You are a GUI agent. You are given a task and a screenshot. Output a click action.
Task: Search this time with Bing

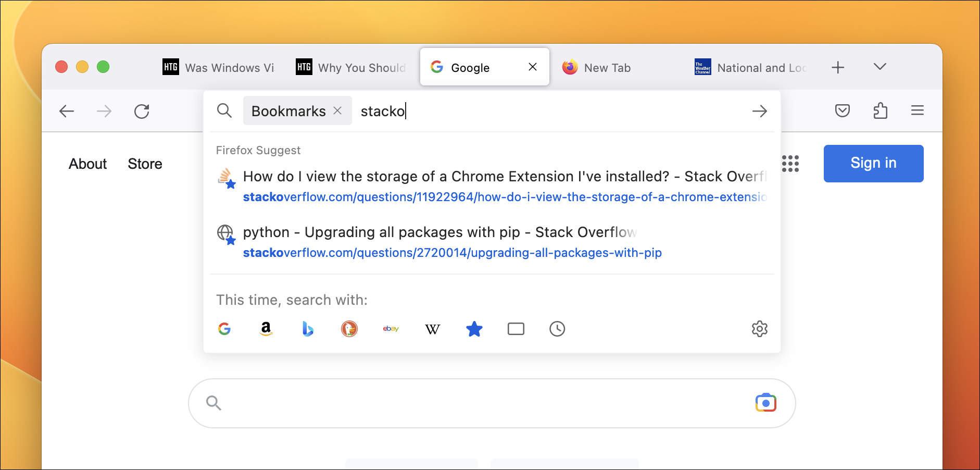pyautogui.click(x=308, y=329)
